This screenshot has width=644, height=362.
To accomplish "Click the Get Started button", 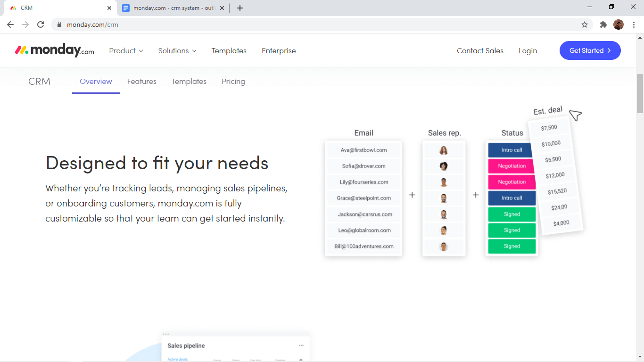I will (x=590, y=50).
